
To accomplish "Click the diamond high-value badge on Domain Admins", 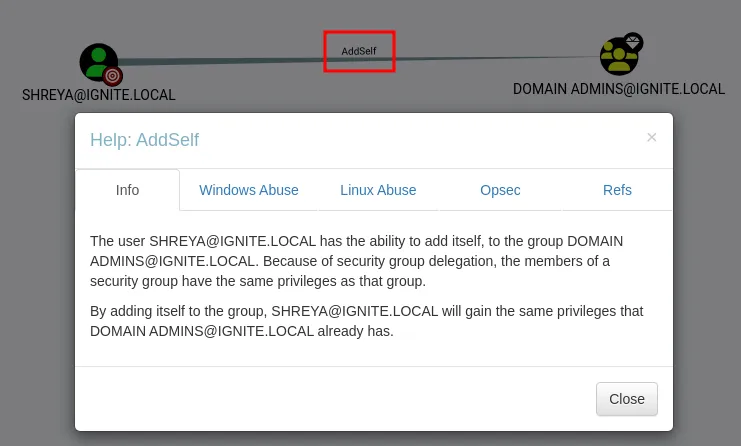I will (633, 42).
